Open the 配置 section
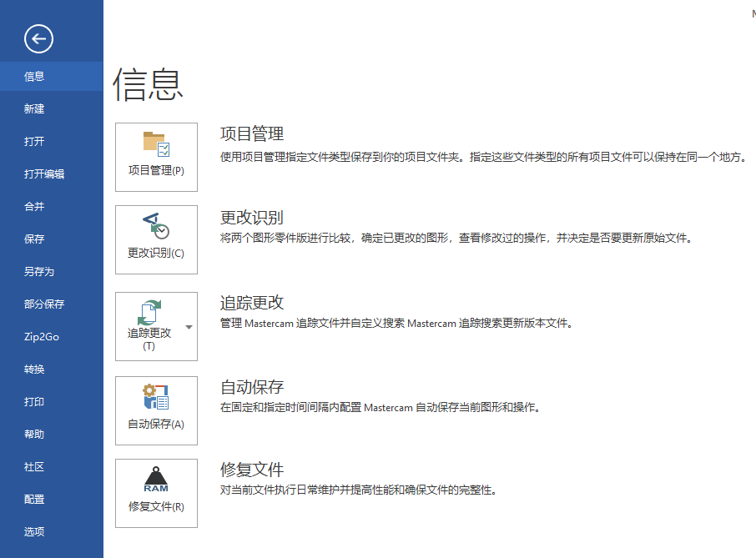 pyautogui.click(x=33, y=499)
